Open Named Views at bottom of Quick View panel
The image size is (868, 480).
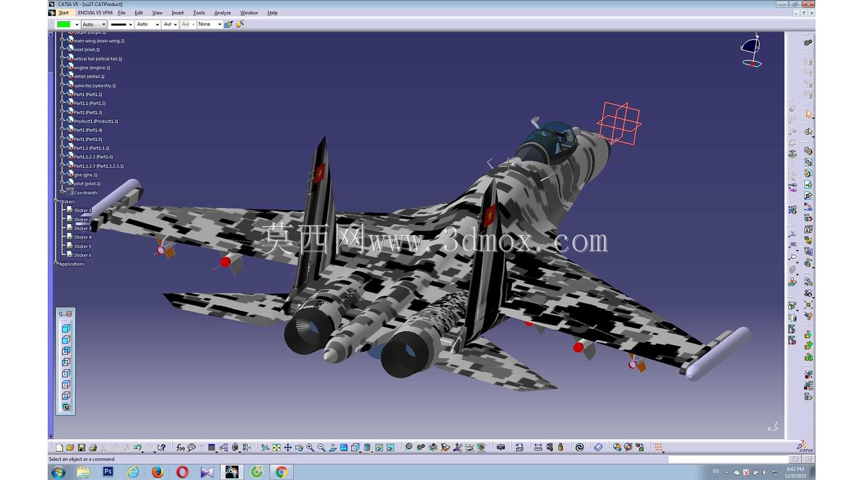tap(66, 407)
